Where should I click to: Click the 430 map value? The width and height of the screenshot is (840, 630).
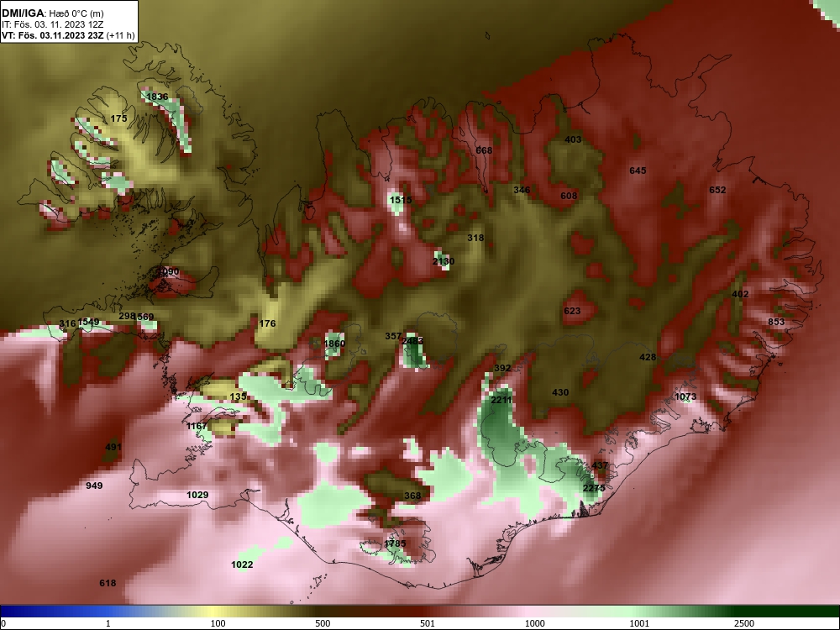coord(559,392)
